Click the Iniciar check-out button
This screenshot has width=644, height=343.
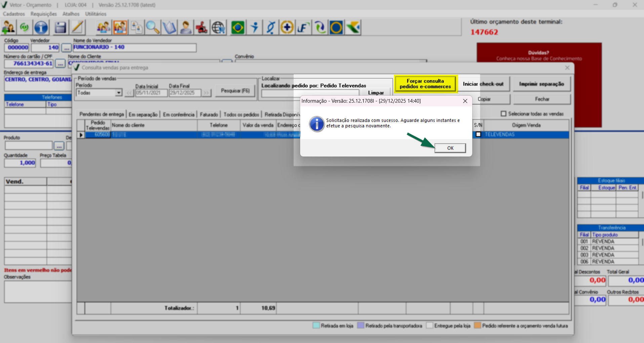(484, 84)
